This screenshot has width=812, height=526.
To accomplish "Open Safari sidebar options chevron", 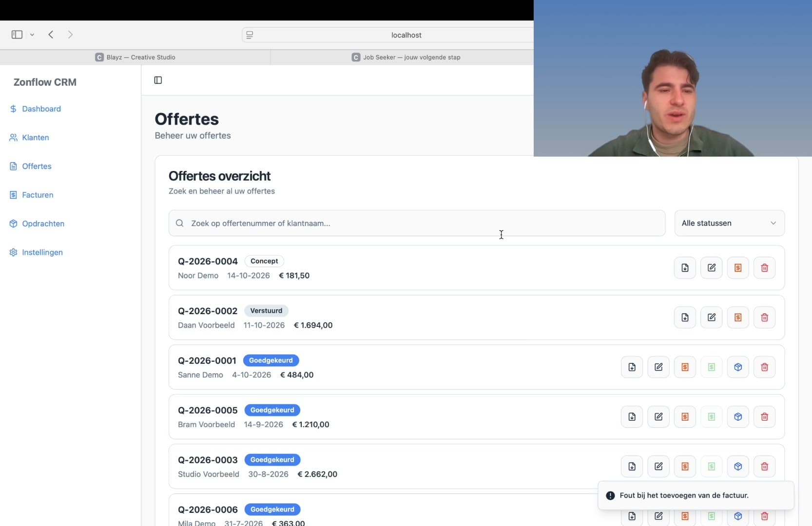I will (x=32, y=35).
